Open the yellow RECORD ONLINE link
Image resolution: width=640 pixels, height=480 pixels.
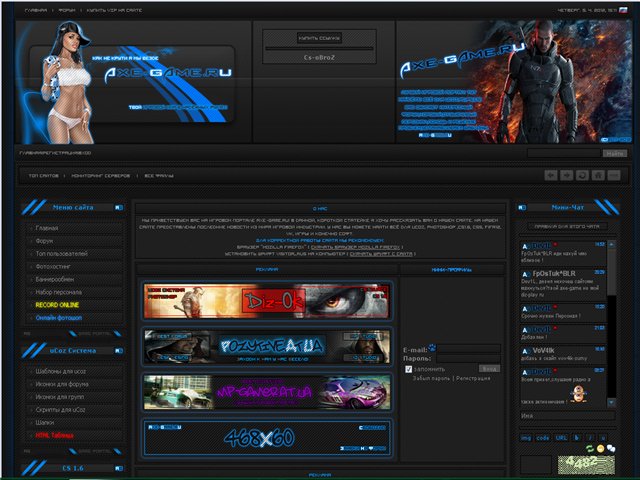(x=57, y=305)
